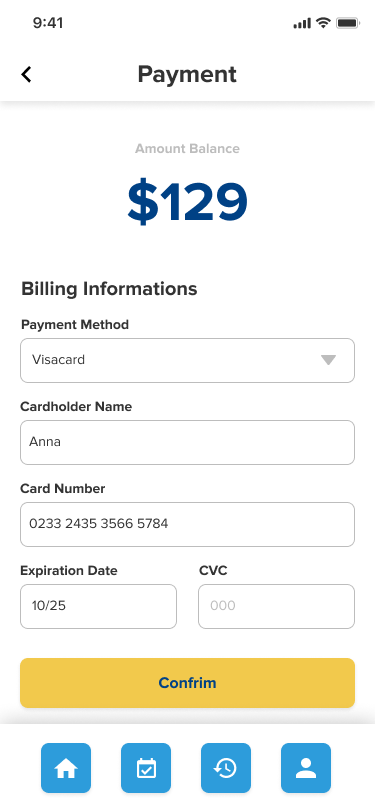Open the calendar bookings icon

[x=146, y=768]
